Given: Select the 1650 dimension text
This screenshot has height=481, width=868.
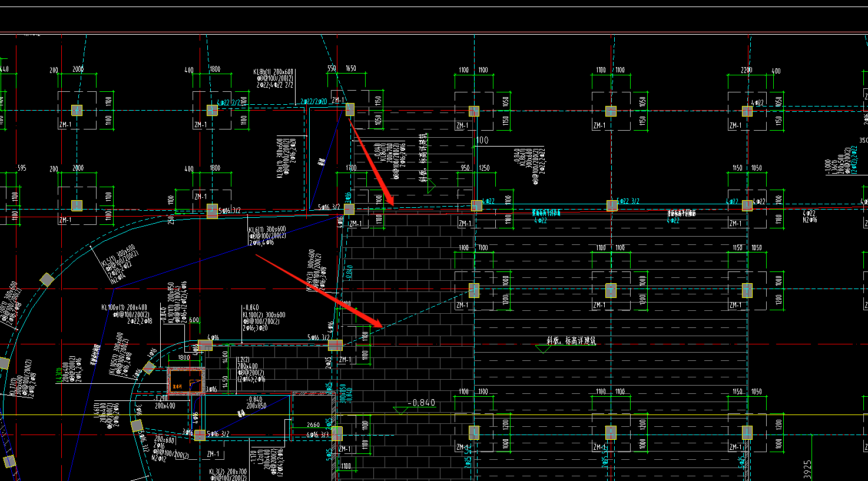Looking at the screenshot, I should pos(351,69).
